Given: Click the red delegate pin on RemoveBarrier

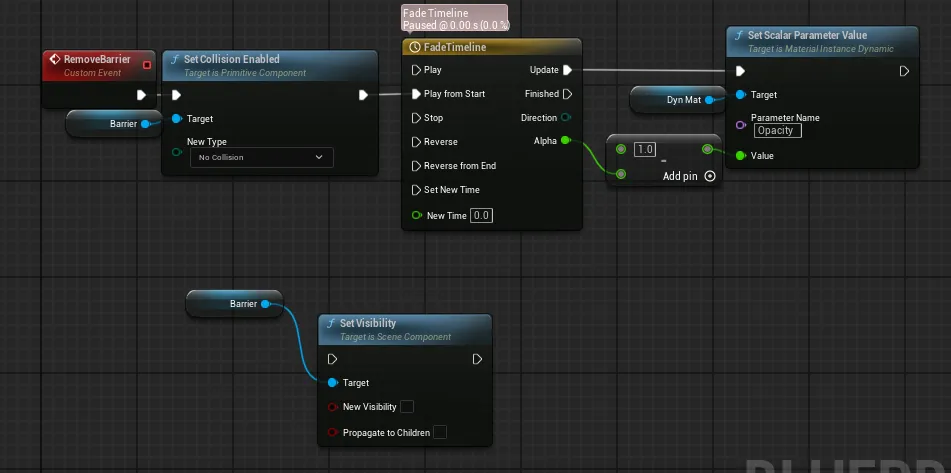Looking at the screenshot, I should point(146,65).
